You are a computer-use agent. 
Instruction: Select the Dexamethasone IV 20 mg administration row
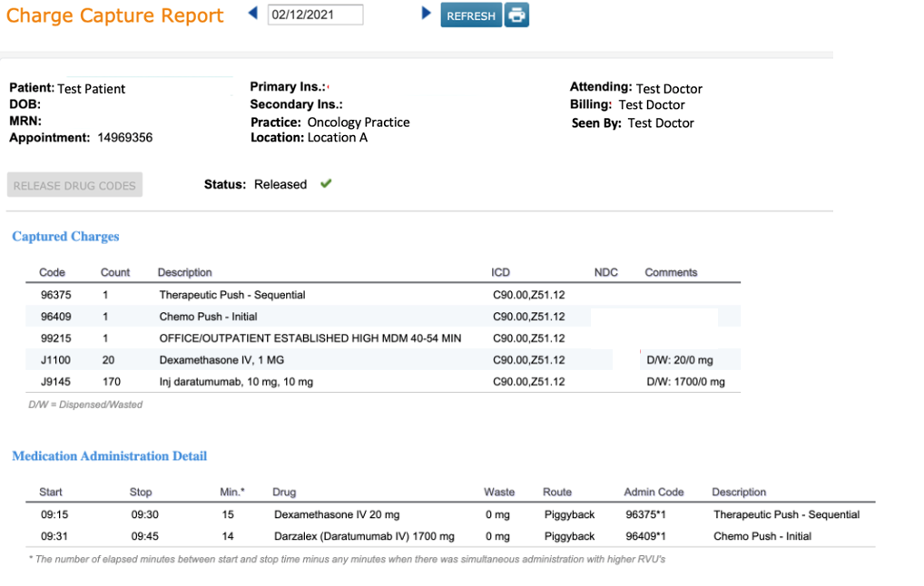pos(337,514)
